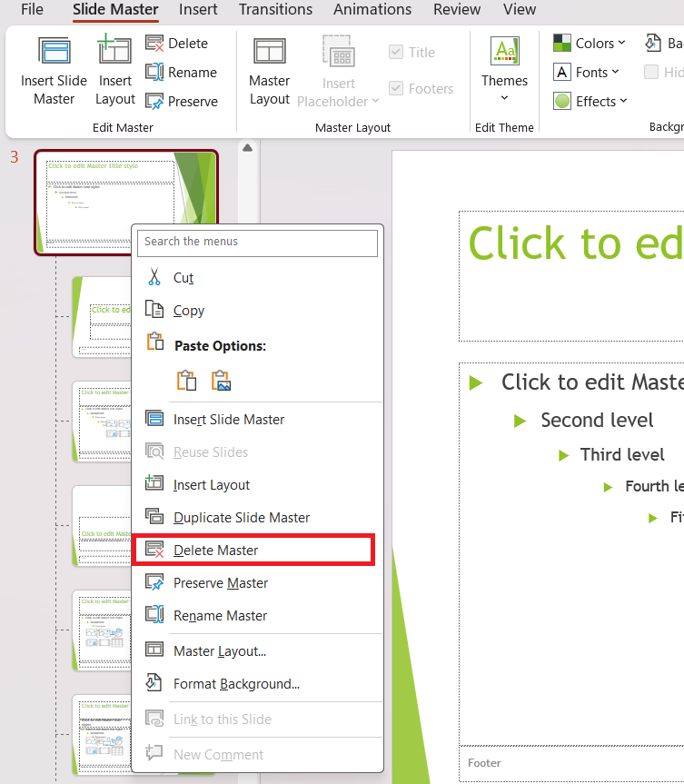This screenshot has width=684, height=784.
Task: Click the thumbnail pane scroll-up arrow
Action: click(247, 148)
